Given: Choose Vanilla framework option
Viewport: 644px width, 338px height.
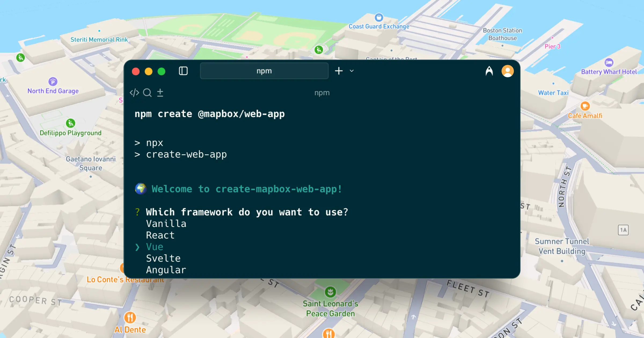Looking at the screenshot, I should click(x=166, y=224).
